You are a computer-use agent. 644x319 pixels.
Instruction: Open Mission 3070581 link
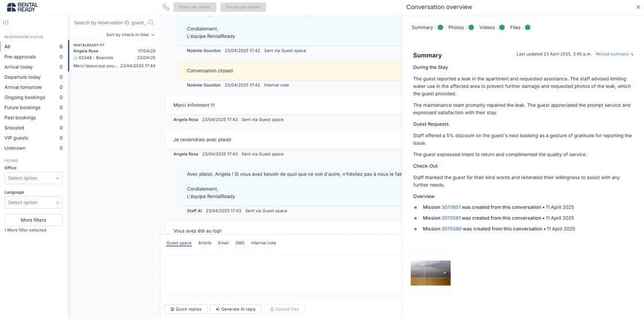coord(451,218)
